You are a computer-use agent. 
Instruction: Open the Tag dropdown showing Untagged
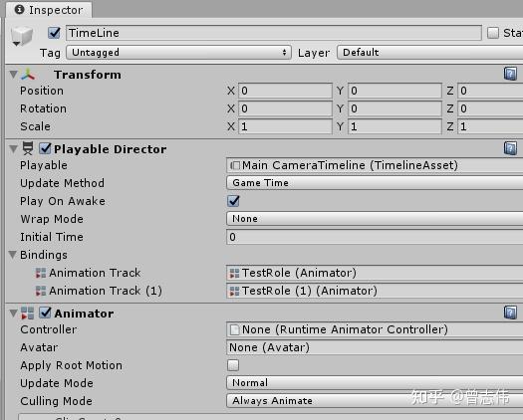(178, 53)
